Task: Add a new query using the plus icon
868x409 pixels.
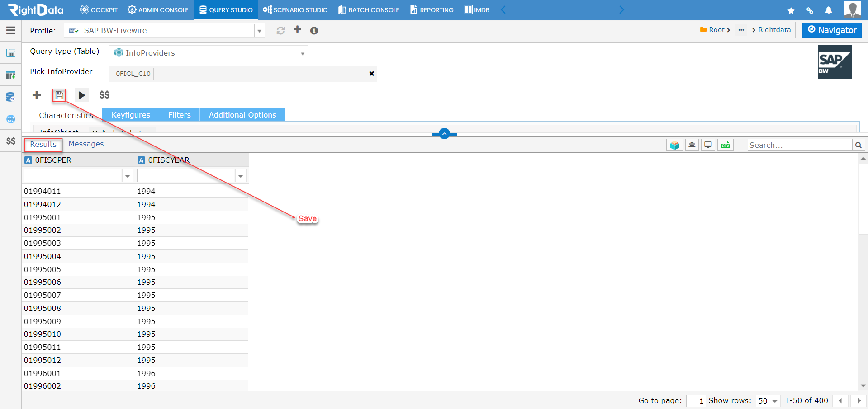Action: click(x=36, y=95)
